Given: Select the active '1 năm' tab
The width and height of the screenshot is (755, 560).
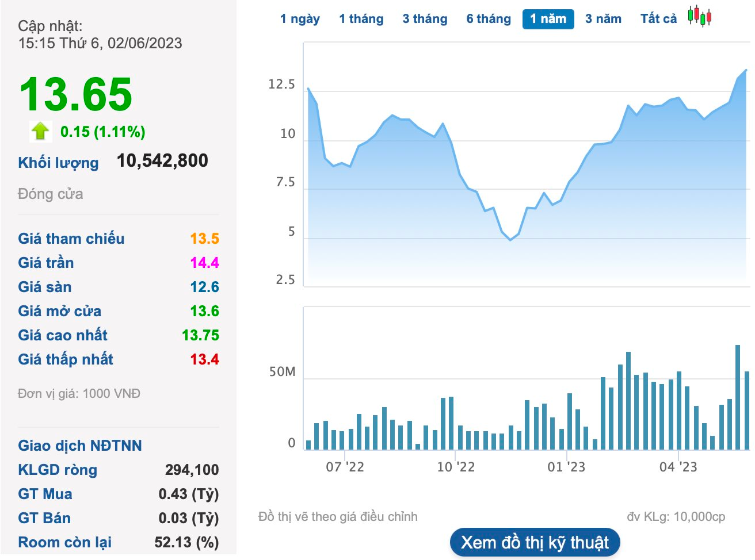Looking at the screenshot, I should (x=548, y=19).
